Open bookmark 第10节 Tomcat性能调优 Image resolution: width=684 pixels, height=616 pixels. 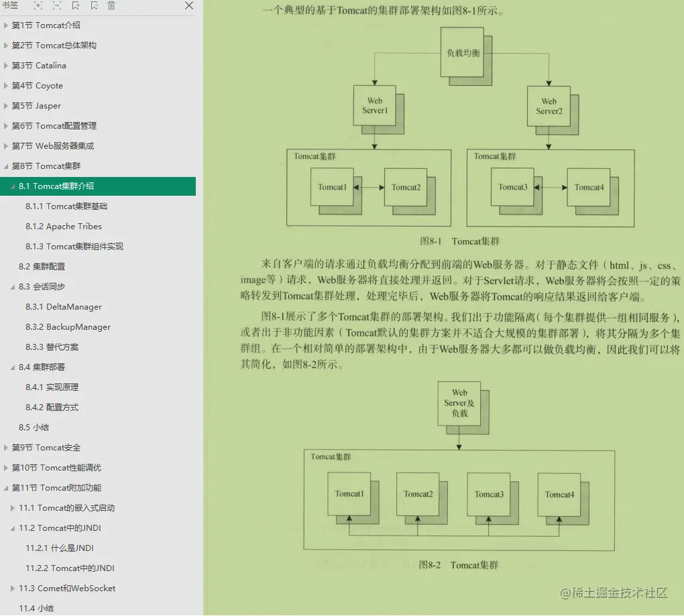click(56, 467)
